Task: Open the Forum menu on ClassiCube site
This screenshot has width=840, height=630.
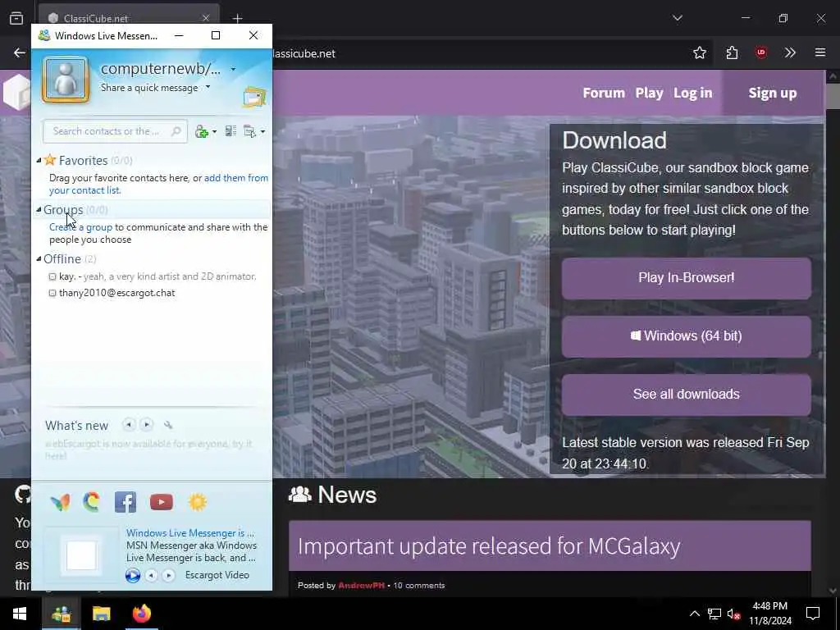Action: 604,93
